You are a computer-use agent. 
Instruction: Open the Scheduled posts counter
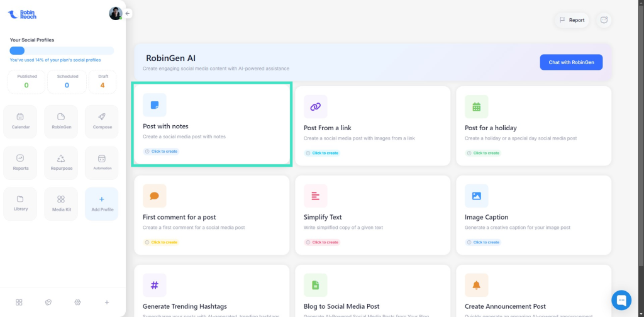click(x=67, y=82)
